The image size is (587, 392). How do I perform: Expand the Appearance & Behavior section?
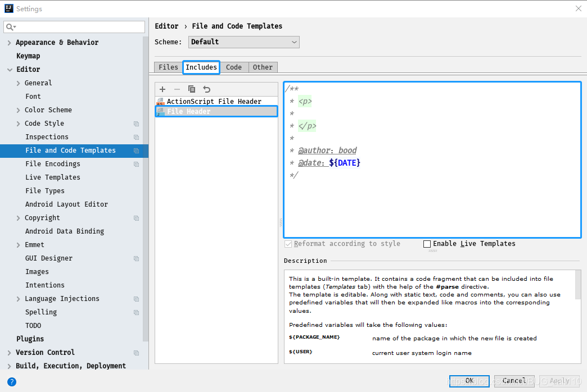(9, 42)
